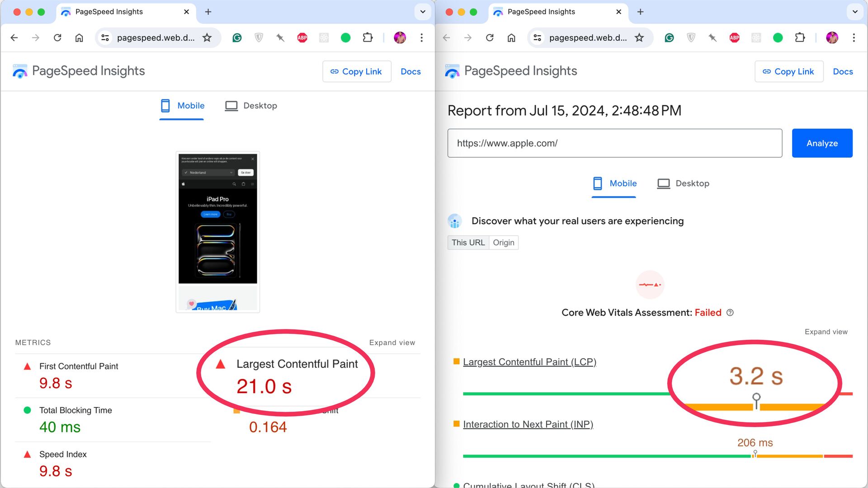
Task: Click the LCP distribution bar marker
Action: 756,401
